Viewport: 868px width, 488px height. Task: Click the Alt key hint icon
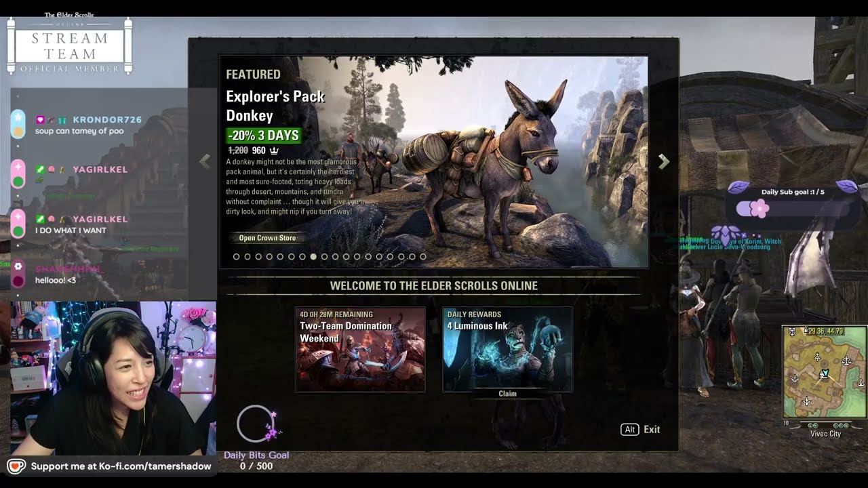tap(630, 429)
